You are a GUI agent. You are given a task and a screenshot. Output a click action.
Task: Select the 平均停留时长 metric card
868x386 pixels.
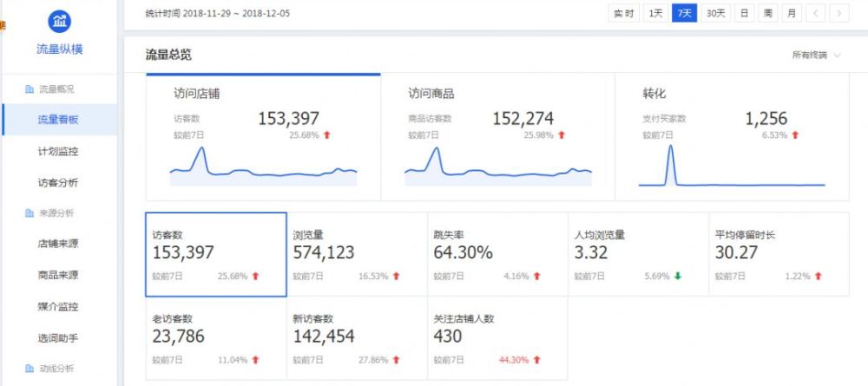coord(779,254)
